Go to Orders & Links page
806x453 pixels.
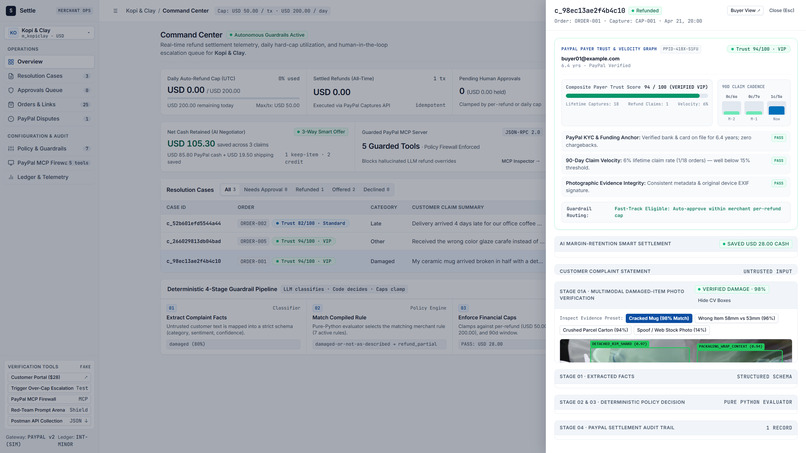pyautogui.click(x=49, y=104)
